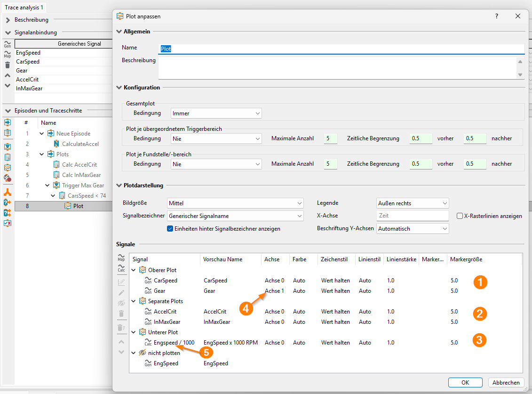Open the Legende dropdown
This screenshot has width=532, height=394.
click(x=413, y=203)
